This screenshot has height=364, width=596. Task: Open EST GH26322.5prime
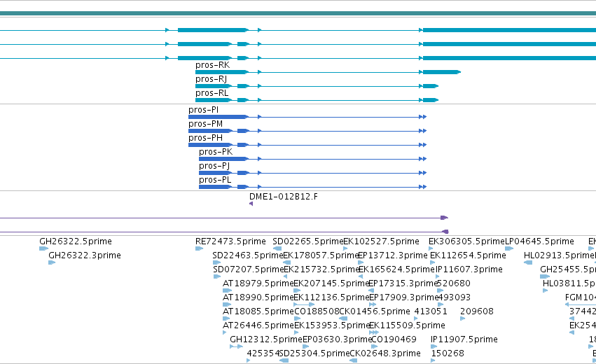(x=76, y=241)
